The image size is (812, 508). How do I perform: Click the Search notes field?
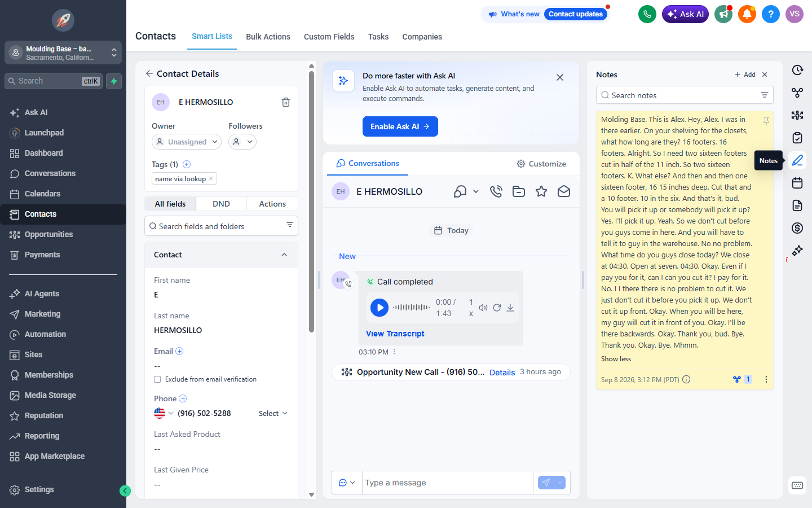coord(685,95)
